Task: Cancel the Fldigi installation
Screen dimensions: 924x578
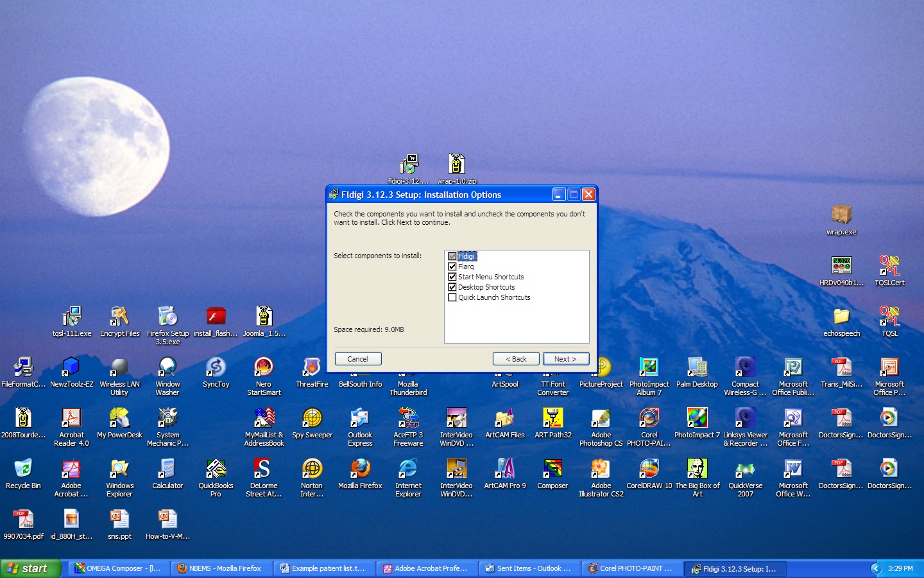Action: tap(358, 359)
